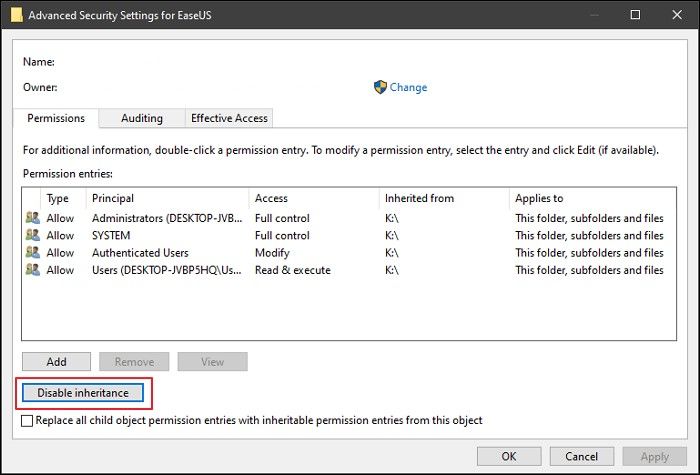Tick Replace all child object permission entries checkbox
The width and height of the screenshot is (700, 475).
click(x=27, y=421)
